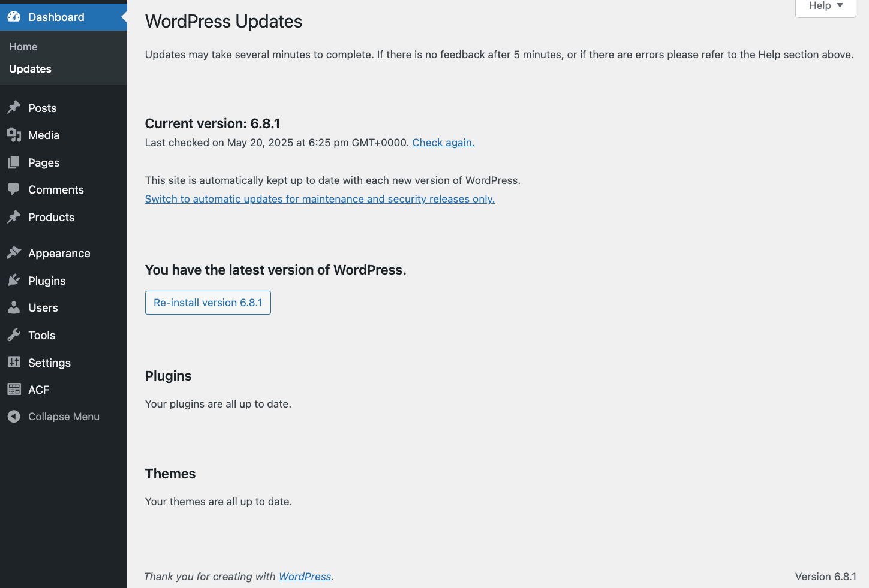
Task: Go to Home under Dashboard
Action: pos(23,47)
